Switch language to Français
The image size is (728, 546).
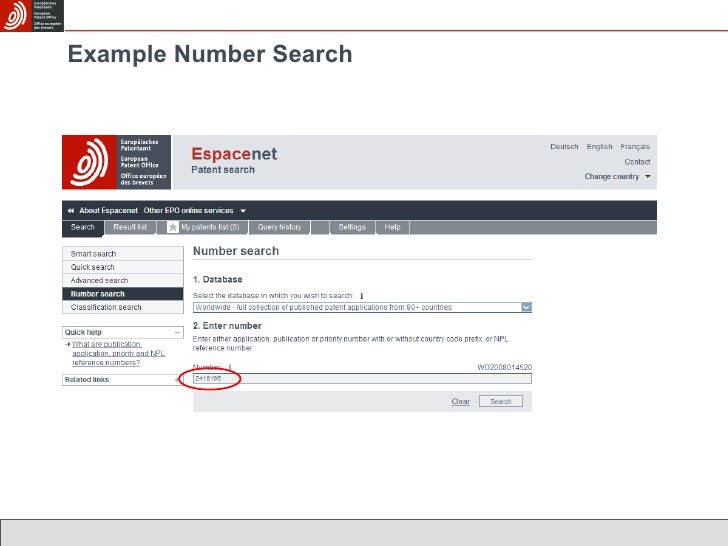click(x=635, y=147)
